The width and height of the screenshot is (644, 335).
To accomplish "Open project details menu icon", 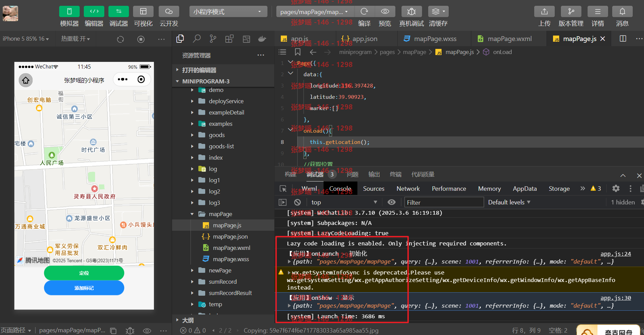I will coord(598,12).
